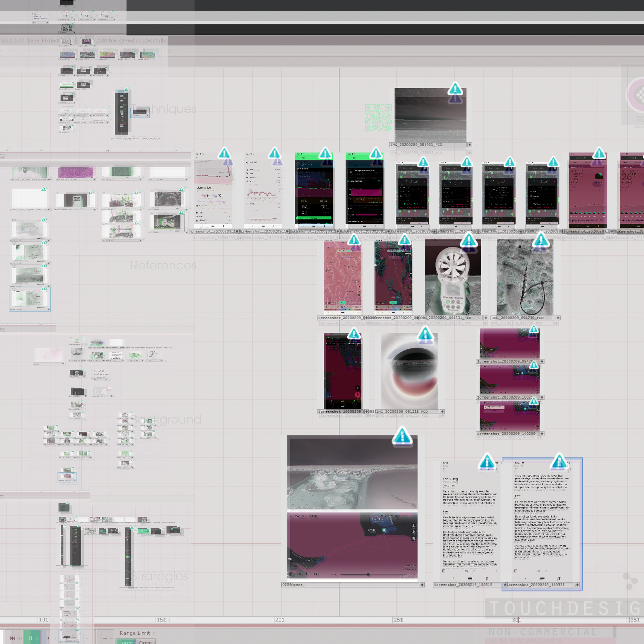Toggle viewer active on IMG_20200209_091331_FCO
This screenshot has width=644, height=644.
(x=486, y=318)
